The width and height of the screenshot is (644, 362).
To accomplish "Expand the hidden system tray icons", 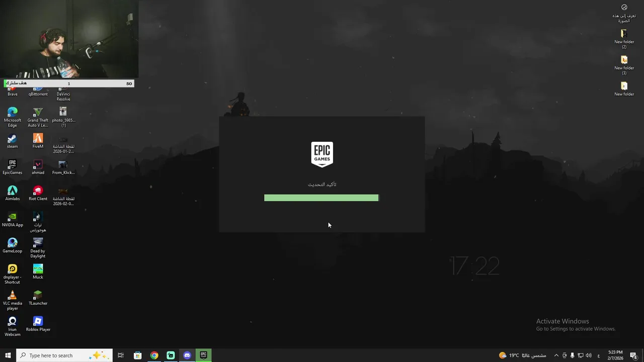I will coord(556,355).
